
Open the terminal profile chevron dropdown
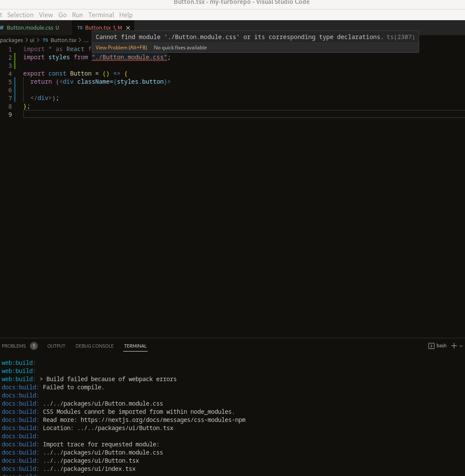pyautogui.click(x=461, y=346)
